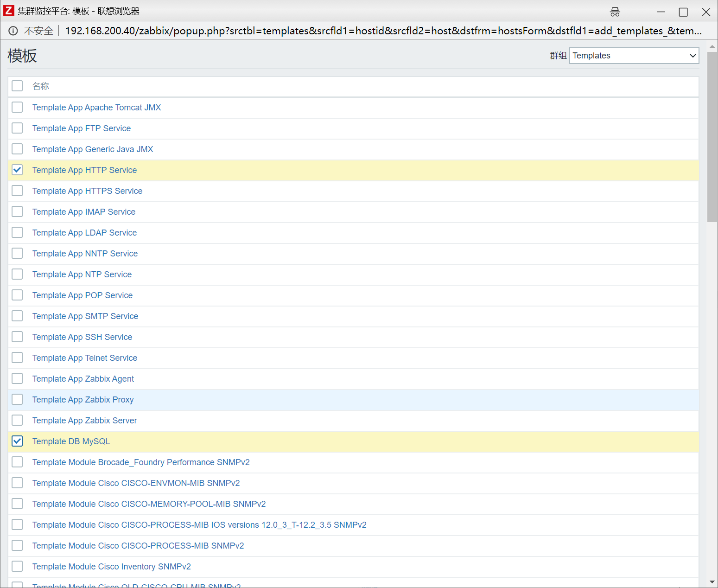Click the incognito/privacy mode icon in title bar
The width and height of the screenshot is (718, 588).
point(615,12)
